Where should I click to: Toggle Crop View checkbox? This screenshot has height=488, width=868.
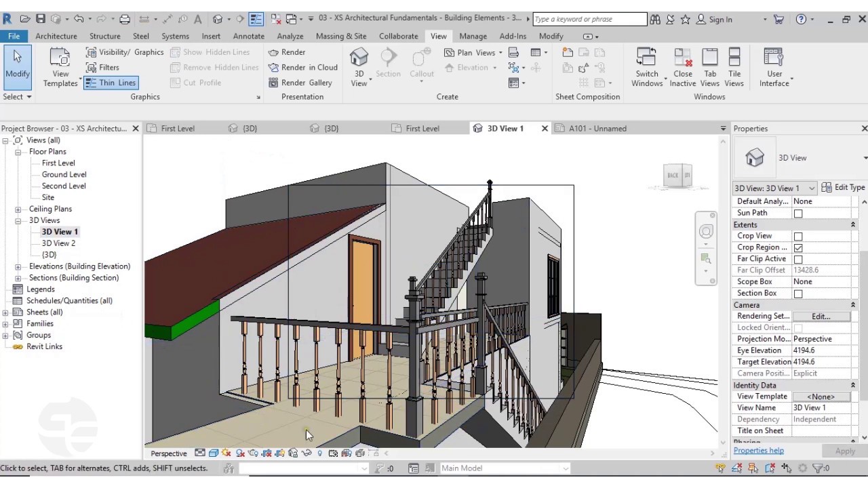pyautogui.click(x=798, y=237)
